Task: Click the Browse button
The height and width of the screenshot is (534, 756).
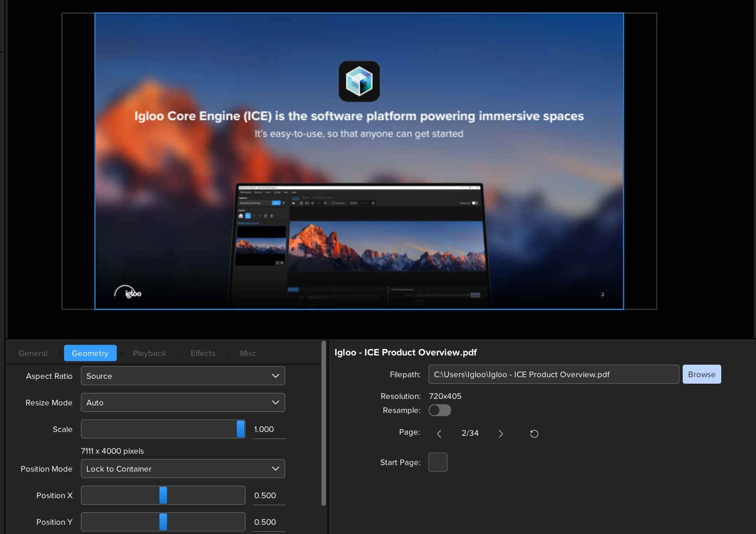Action: point(701,374)
